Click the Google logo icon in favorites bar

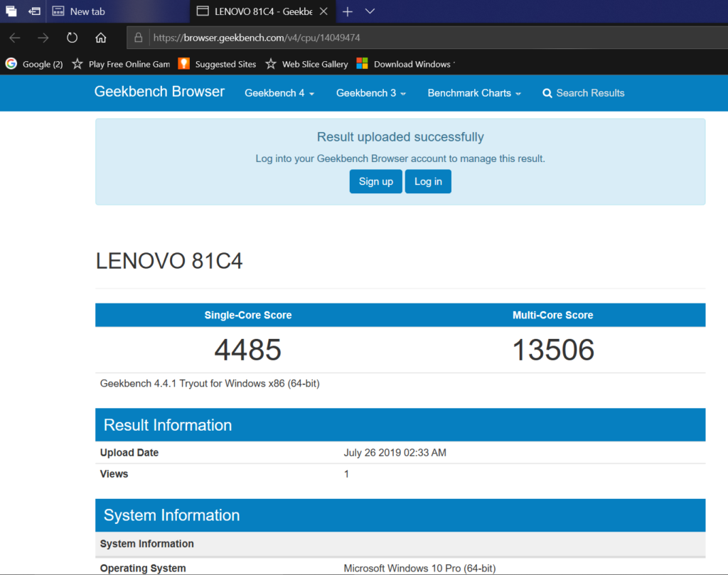(11, 63)
